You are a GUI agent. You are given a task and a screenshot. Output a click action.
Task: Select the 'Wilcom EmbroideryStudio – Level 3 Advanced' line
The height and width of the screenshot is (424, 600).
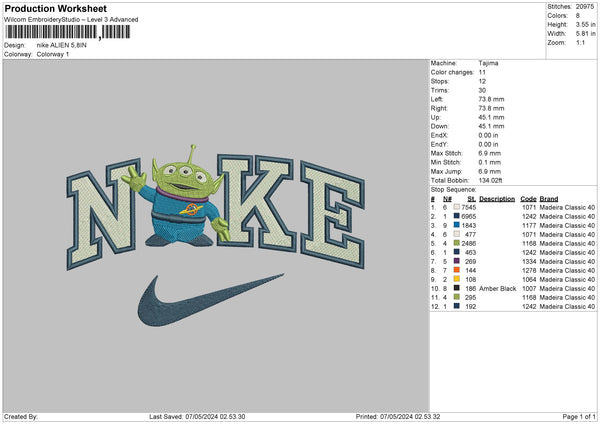[71, 20]
